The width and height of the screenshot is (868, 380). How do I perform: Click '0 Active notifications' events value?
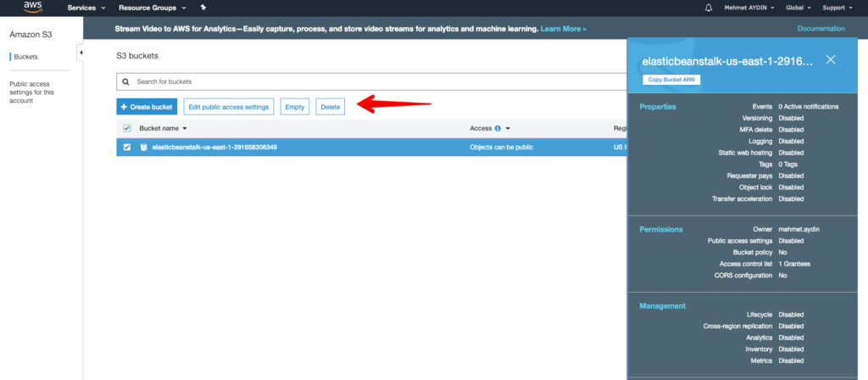[x=808, y=106]
